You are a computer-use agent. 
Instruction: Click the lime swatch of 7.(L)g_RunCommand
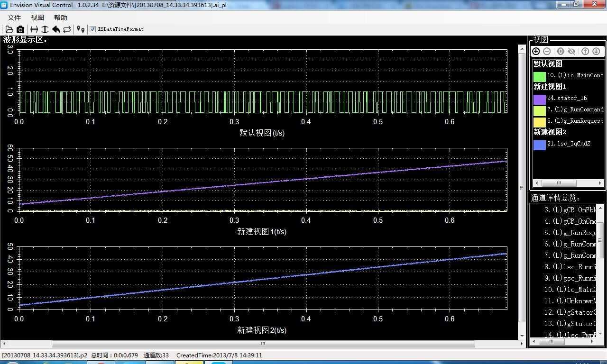click(x=539, y=110)
